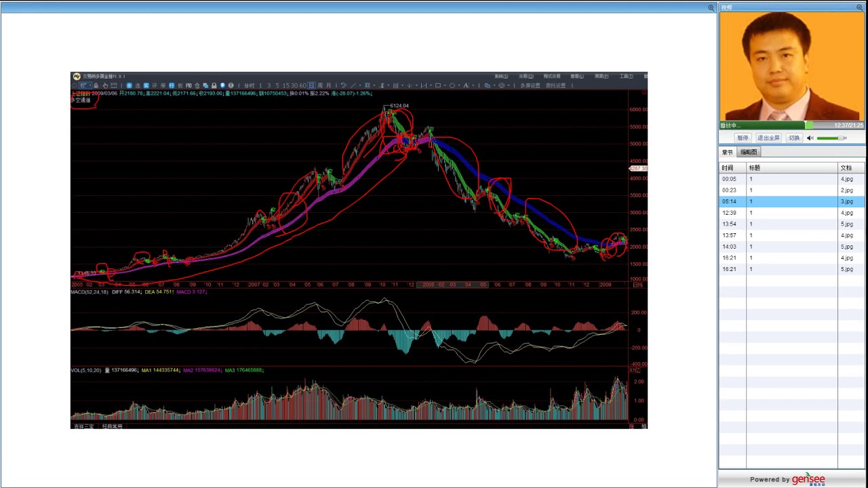Click the 仓 position toolbar icon
The height and width of the screenshot is (488, 868).
click(197, 85)
